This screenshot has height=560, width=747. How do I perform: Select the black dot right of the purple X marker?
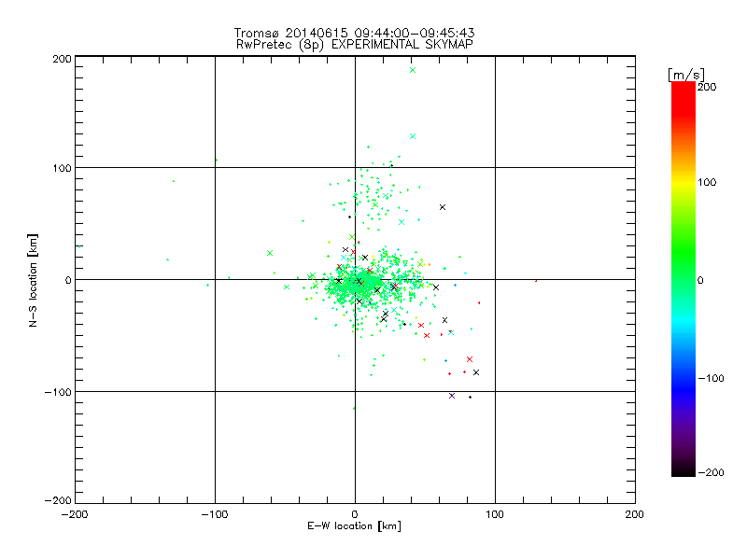tap(471, 398)
